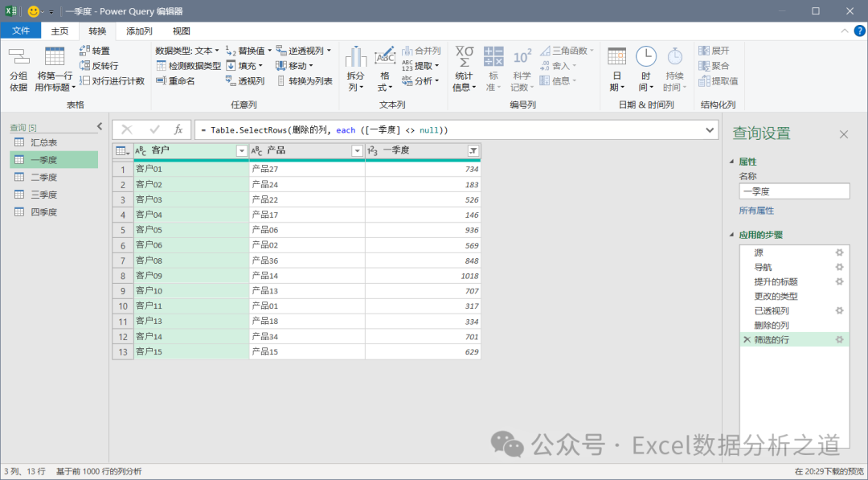Select the 更改的类型 applied step
Image resolution: width=868 pixels, height=480 pixels.
pyautogui.click(x=794, y=296)
